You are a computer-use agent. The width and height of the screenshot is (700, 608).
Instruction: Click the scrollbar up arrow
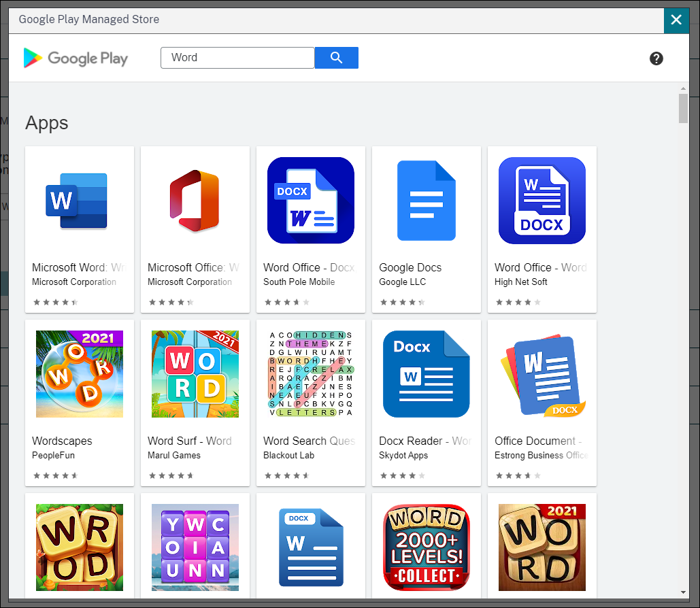[x=683, y=88]
